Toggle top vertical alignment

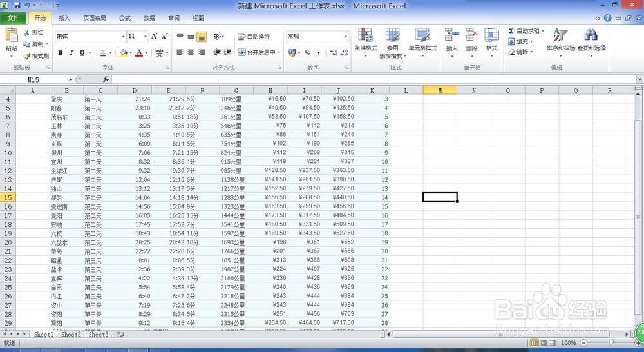tap(180, 37)
